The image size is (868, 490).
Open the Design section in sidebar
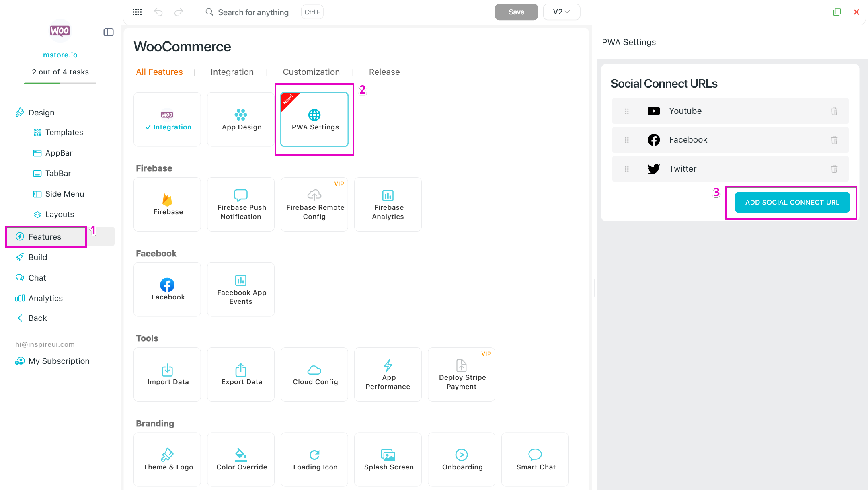(41, 113)
